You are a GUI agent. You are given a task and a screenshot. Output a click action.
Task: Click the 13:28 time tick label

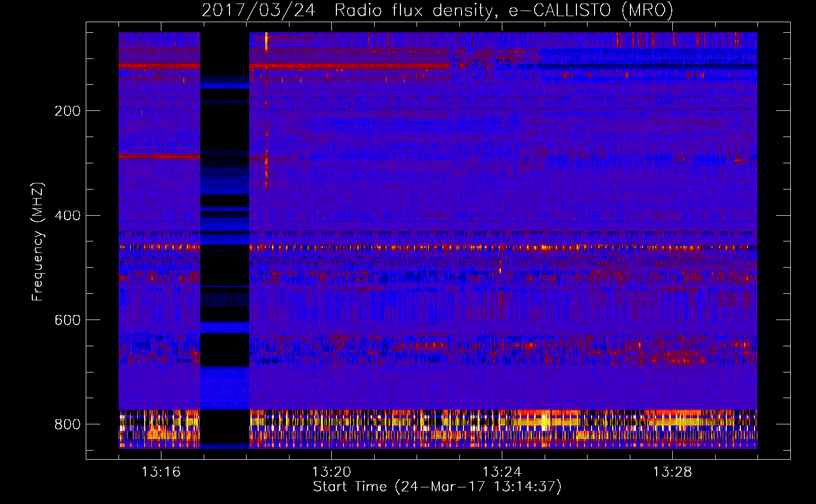point(672,472)
